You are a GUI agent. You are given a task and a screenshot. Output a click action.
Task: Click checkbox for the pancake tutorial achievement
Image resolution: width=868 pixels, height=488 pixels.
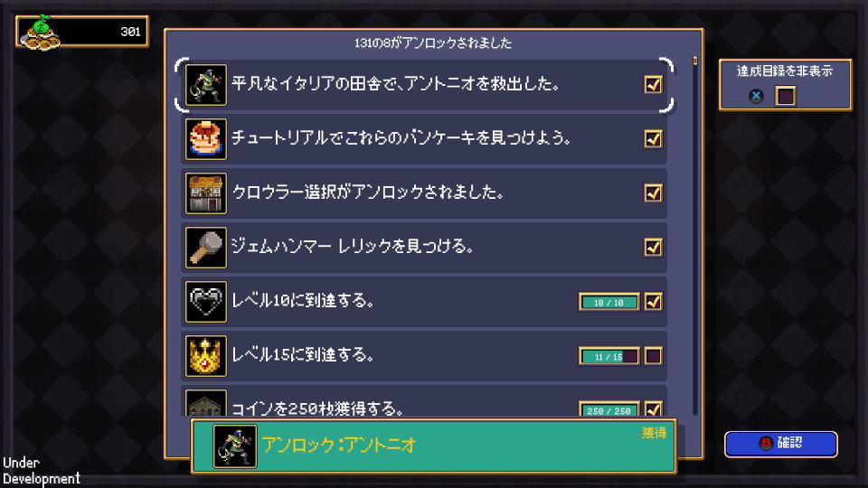(x=653, y=139)
